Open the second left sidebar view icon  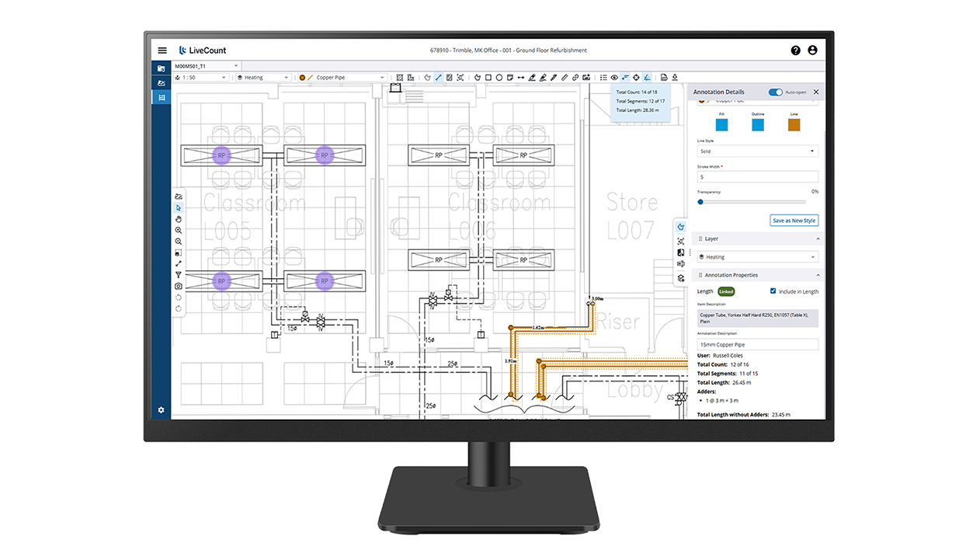point(162,83)
